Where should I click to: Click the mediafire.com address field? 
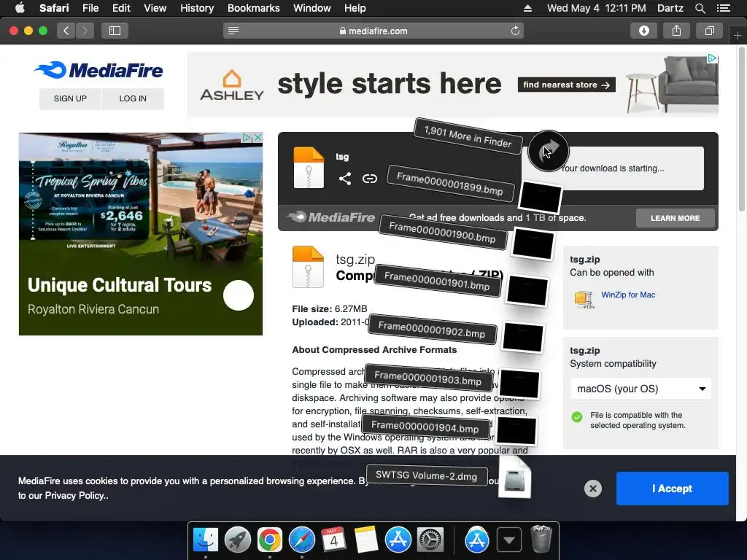[x=373, y=31]
